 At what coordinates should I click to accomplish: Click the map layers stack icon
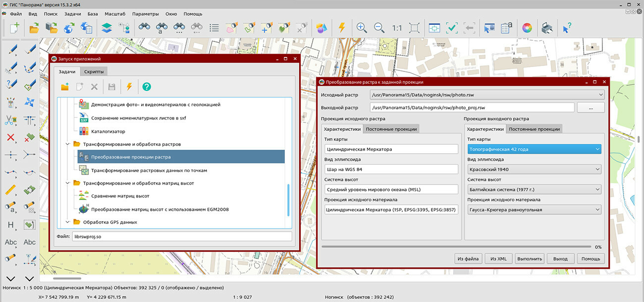click(x=107, y=28)
